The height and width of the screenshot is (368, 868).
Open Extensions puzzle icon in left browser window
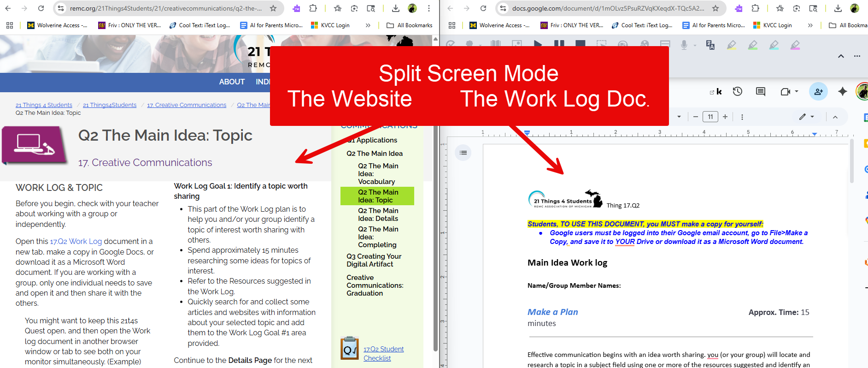(313, 8)
